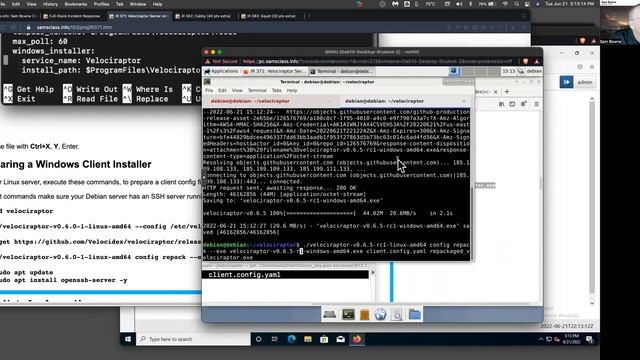640x360 pixels.
Task: Open File Explorer on Windows taskbar
Action: click(308, 339)
